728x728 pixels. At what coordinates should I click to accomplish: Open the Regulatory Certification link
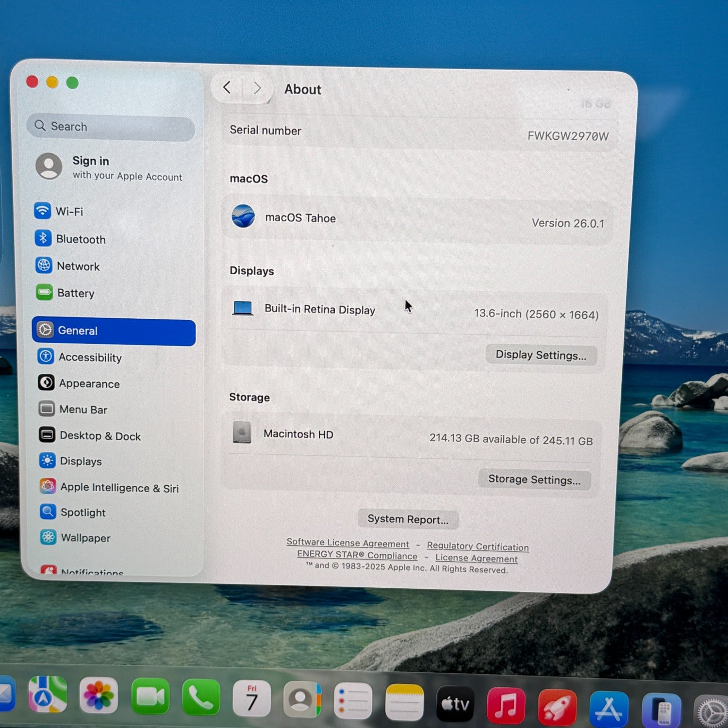(x=478, y=546)
